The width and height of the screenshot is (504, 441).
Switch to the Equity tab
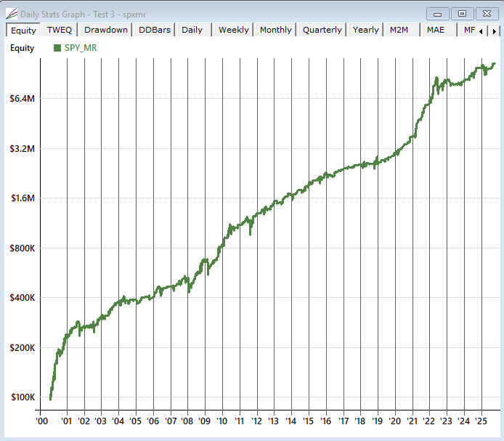[23, 30]
